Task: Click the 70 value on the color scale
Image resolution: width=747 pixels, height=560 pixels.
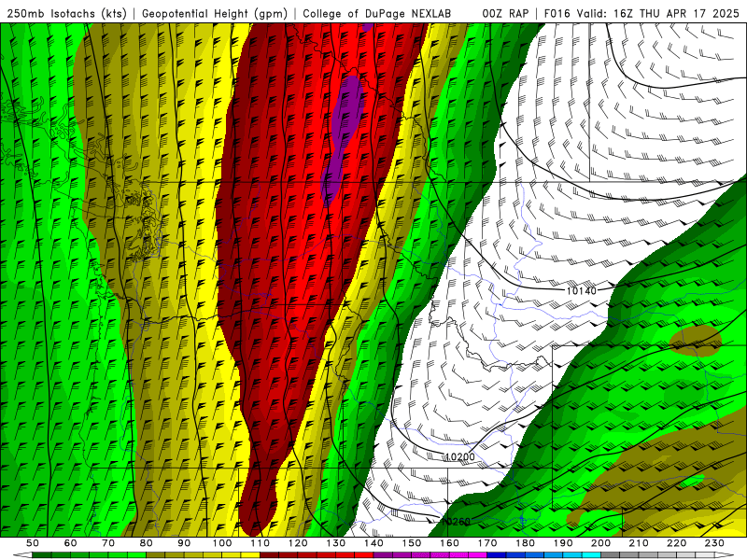Action: (108, 543)
